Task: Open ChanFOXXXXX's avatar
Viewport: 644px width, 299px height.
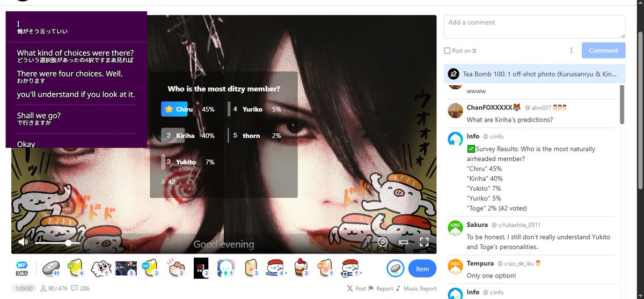Action: click(x=456, y=111)
